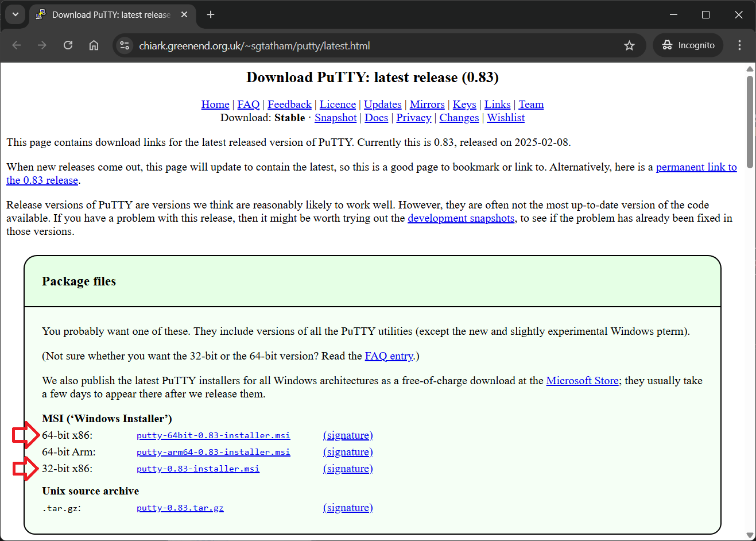Viewport: 756px width, 541px height.
Task: Open Chrome's three-dot menu
Action: tap(739, 45)
